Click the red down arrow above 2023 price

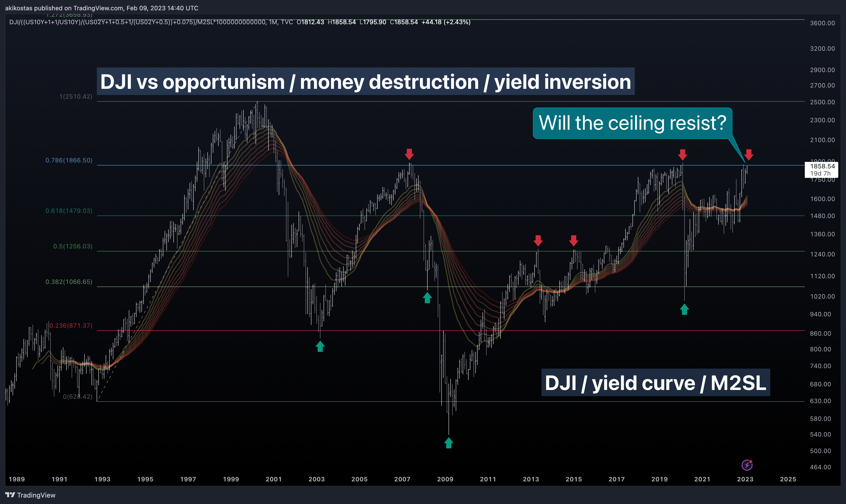(749, 155)
